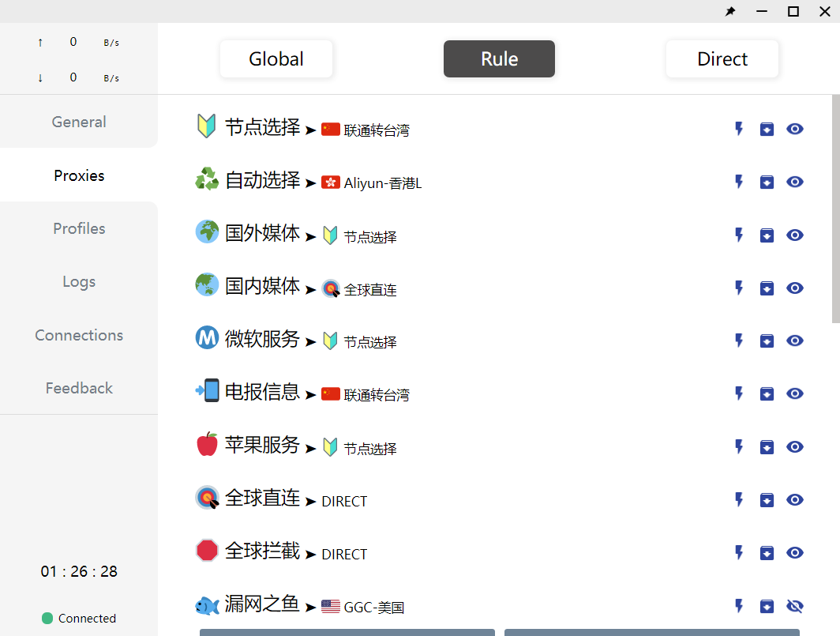The height and width of the screenshot is (636, 840).
Task: Open the Logs page
Action: point(79,281)
